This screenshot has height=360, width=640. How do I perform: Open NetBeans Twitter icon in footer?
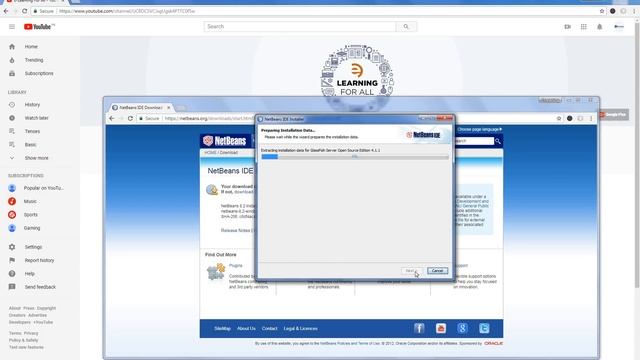point(484,328)
